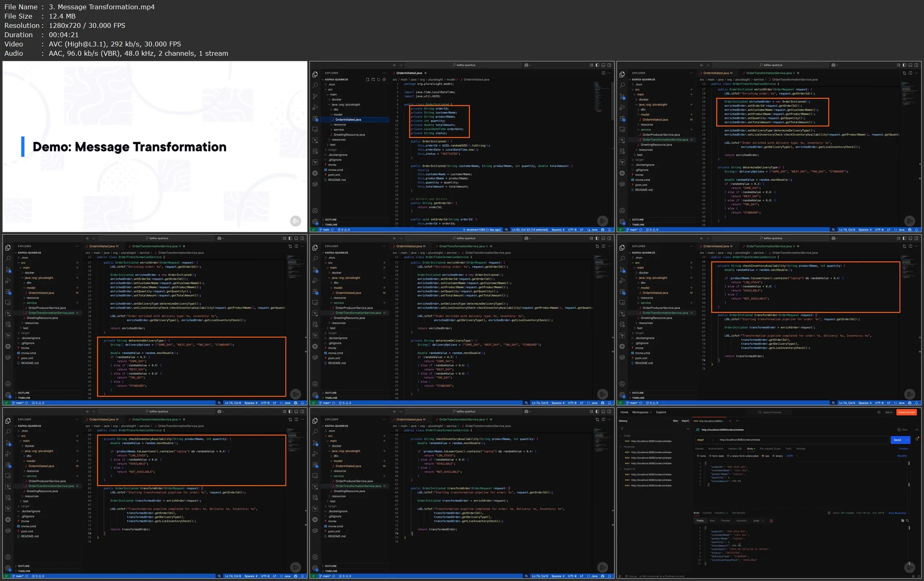
Task: Click the Postman code snippet icon
Action: pos(917,430)
